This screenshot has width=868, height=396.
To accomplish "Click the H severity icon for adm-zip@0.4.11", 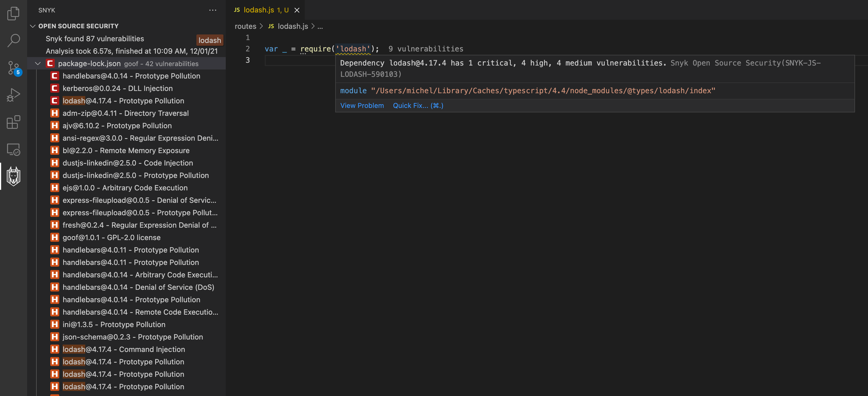I will pos(54,113).
